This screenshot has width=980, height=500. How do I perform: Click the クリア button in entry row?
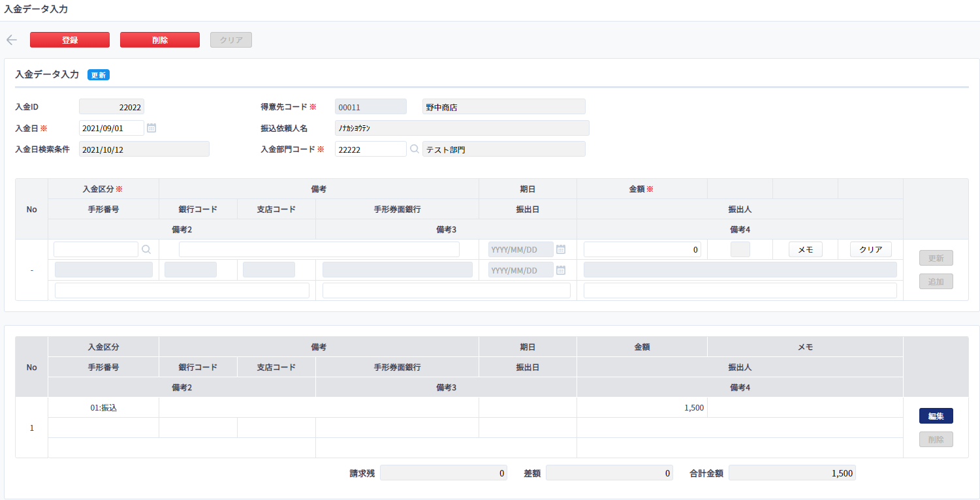[871, 249]
